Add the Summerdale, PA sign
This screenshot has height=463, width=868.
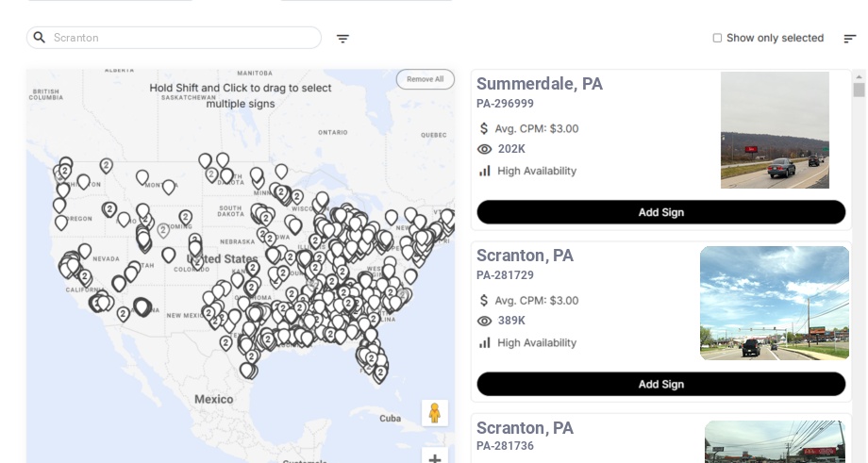tap(661, 212)
